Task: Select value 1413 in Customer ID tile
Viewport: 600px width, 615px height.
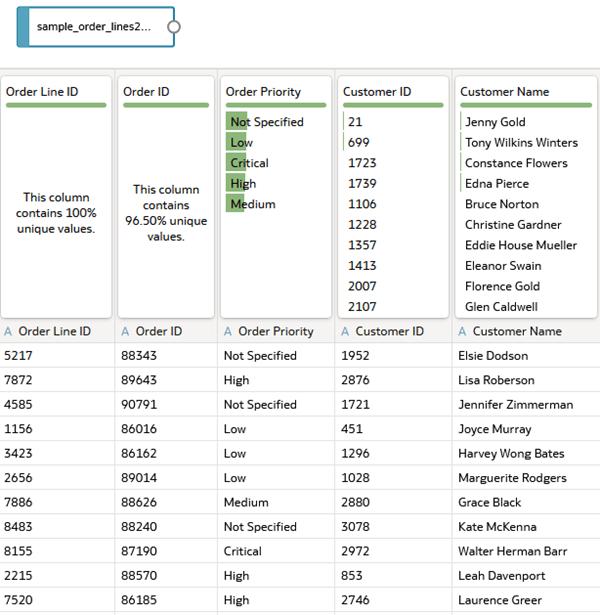Action: pyautogui.click(x=362, y=266)
